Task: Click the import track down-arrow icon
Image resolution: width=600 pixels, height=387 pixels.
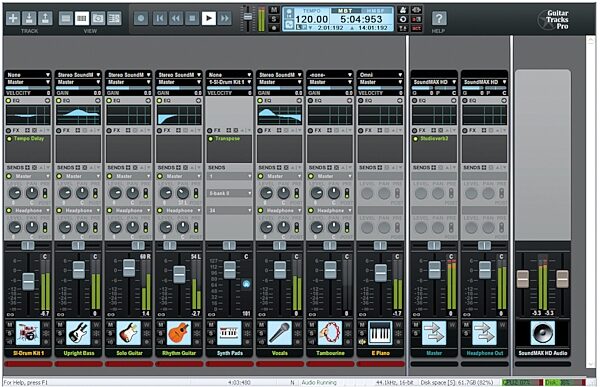Action: (29, 18)
